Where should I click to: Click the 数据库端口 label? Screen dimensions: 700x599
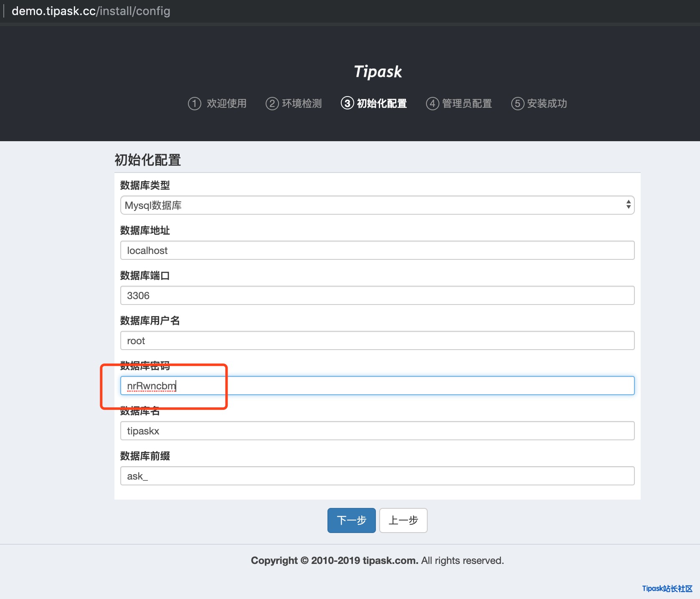pyautogui.click(x=145, y=275)
